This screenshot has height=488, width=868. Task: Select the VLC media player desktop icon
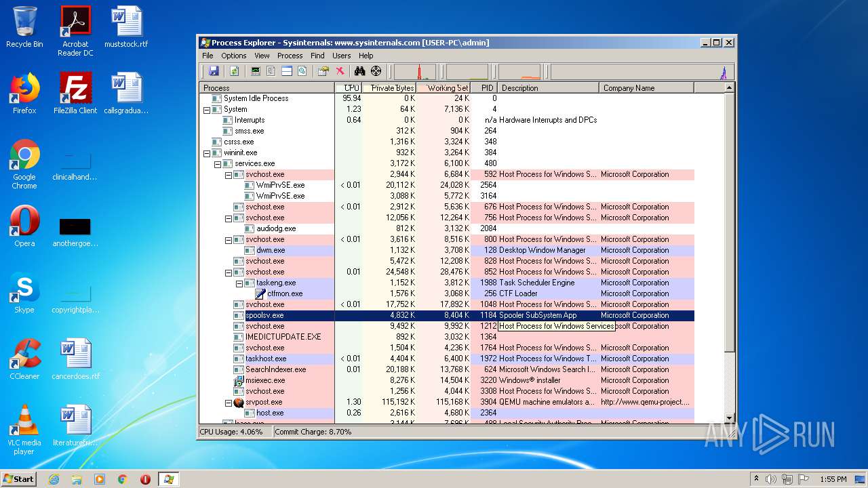click(24, 430)
